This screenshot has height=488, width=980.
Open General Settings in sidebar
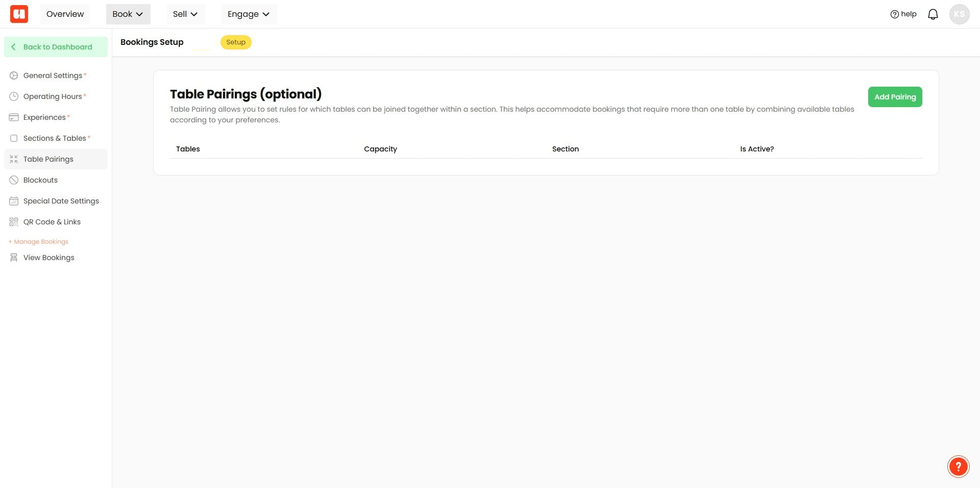[56, 75]
